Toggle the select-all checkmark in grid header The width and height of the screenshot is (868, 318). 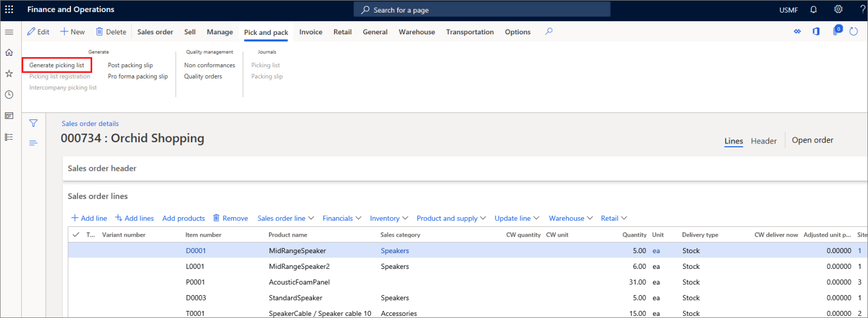[x=76, y=235]
